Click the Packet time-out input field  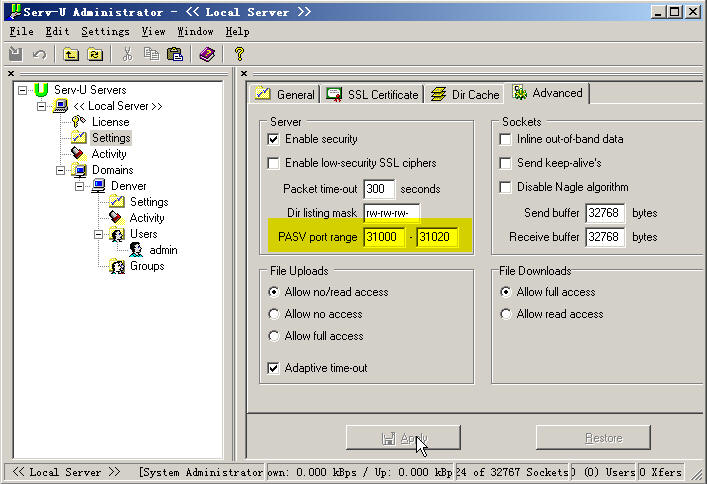(378, 188)
